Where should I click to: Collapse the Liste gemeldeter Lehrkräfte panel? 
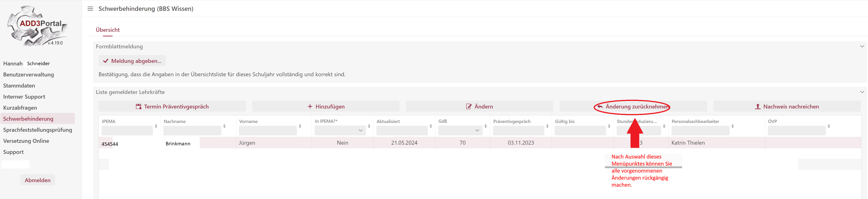[862, 92]
